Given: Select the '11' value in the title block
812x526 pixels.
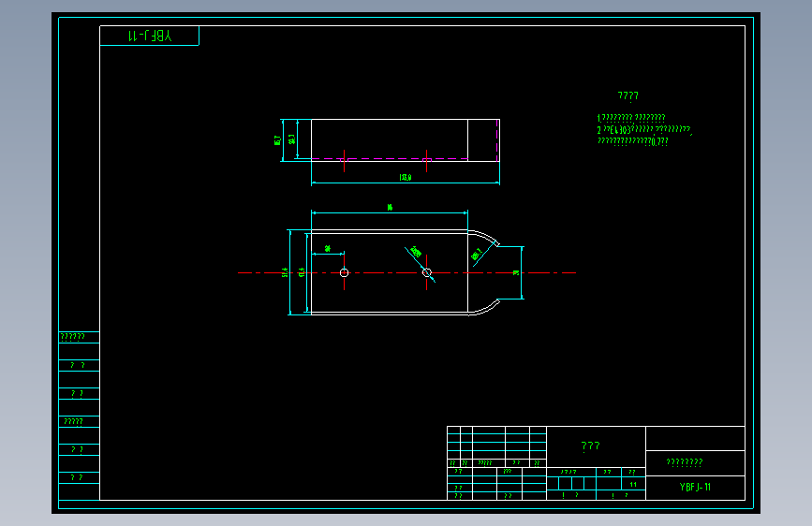Looking at the screenshot, I should point(633,485).
